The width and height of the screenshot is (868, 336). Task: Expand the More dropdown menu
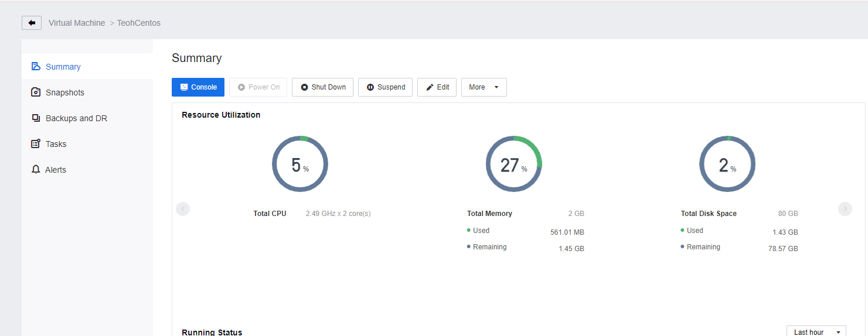click(484, 87)
